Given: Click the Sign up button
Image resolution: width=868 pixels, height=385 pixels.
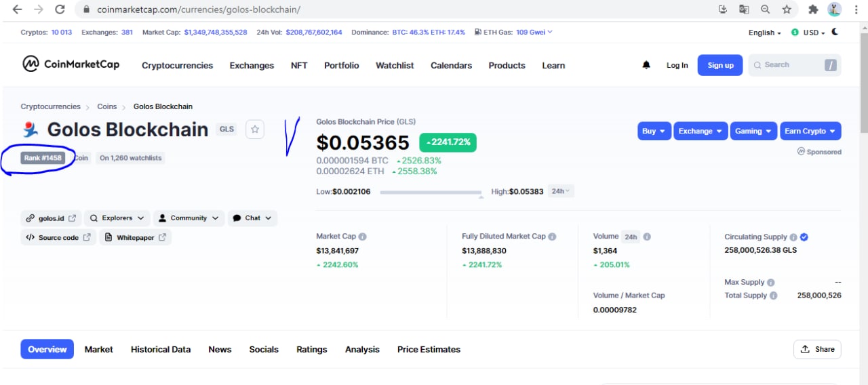Looking at the screenshot, I should coord(720,65).
